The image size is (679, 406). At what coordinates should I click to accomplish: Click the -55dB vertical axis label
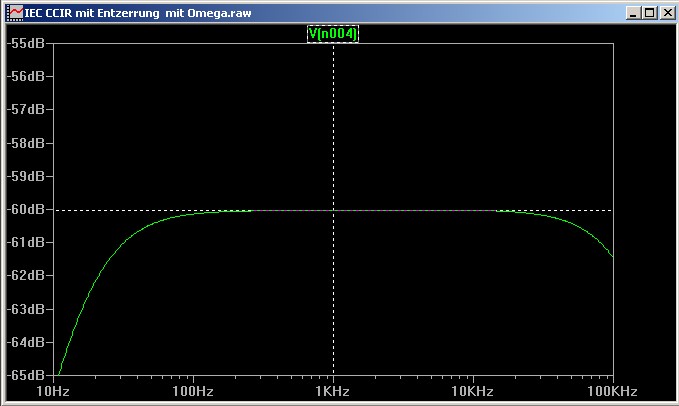click(x=26, y=43)
